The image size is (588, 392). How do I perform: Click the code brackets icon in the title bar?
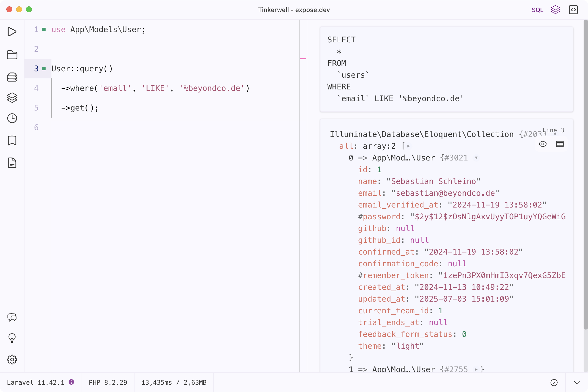[x=573, y=10]
